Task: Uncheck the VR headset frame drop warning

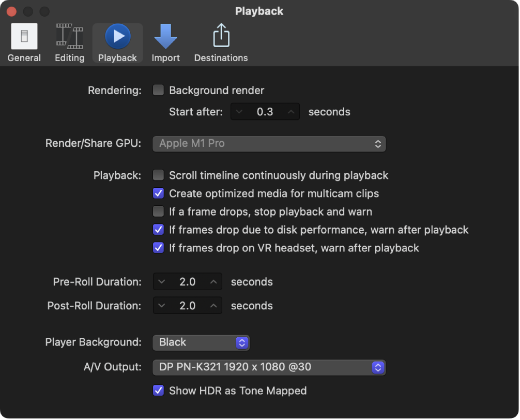Action: [x=158, y=248]
